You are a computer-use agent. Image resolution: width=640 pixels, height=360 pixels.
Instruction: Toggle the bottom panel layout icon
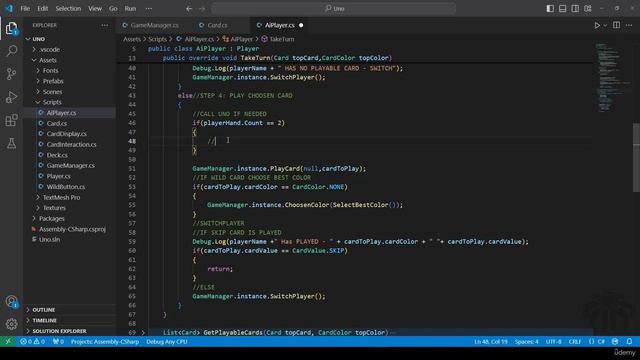tap(562, 8)
